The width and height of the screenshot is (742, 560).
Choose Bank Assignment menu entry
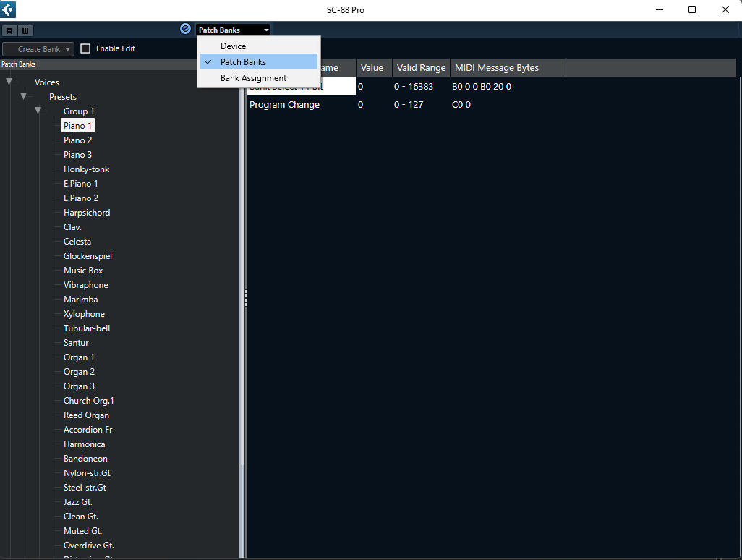click(259, 78)
